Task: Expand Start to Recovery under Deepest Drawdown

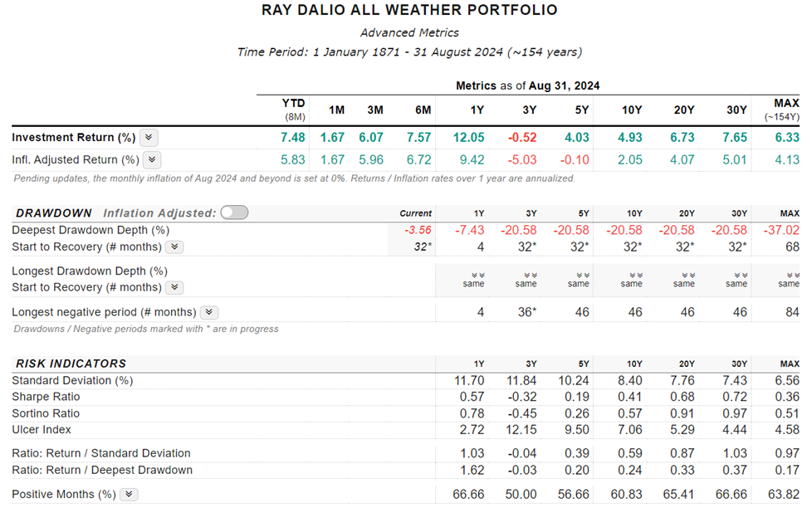Action: pyautogui.click(x=174, y=247)
